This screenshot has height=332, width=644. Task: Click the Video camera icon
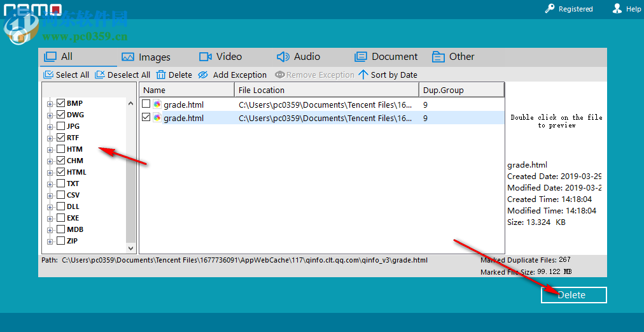click(x=206, y=56)
